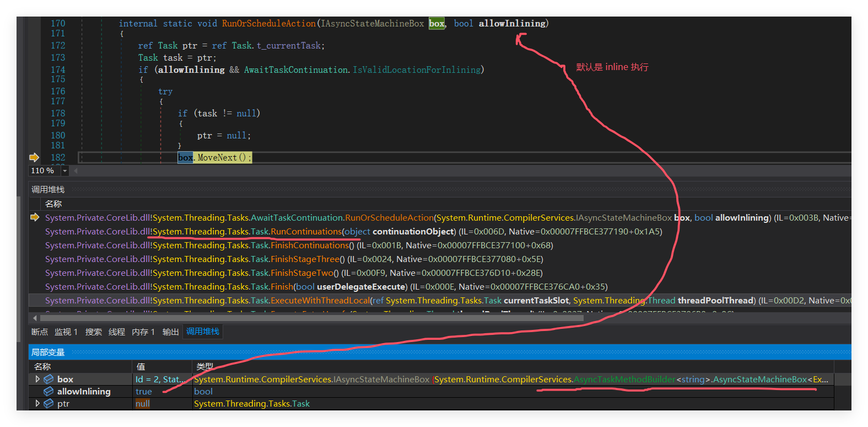Click the ptr variable cube icon
Image resolution: width=868 pixels, height=427 pixels.
point(48,403)
